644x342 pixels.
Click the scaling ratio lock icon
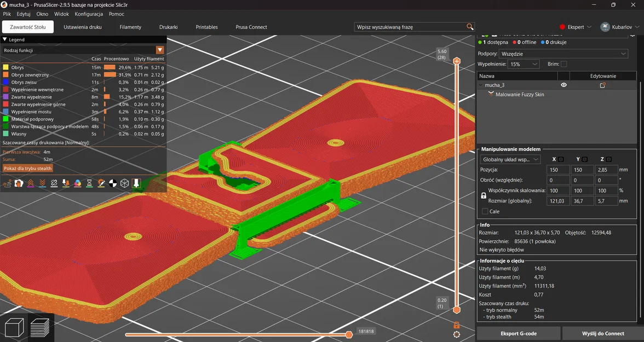(484, 196)
